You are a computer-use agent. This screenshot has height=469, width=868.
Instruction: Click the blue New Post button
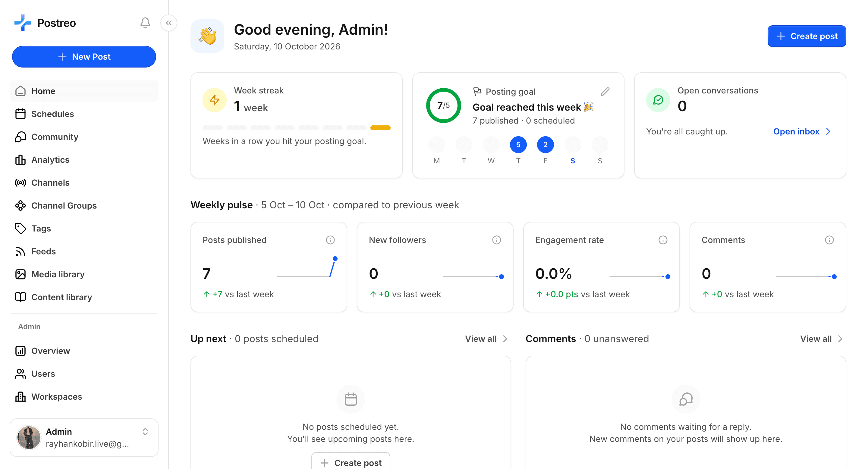tap(84, 57)
